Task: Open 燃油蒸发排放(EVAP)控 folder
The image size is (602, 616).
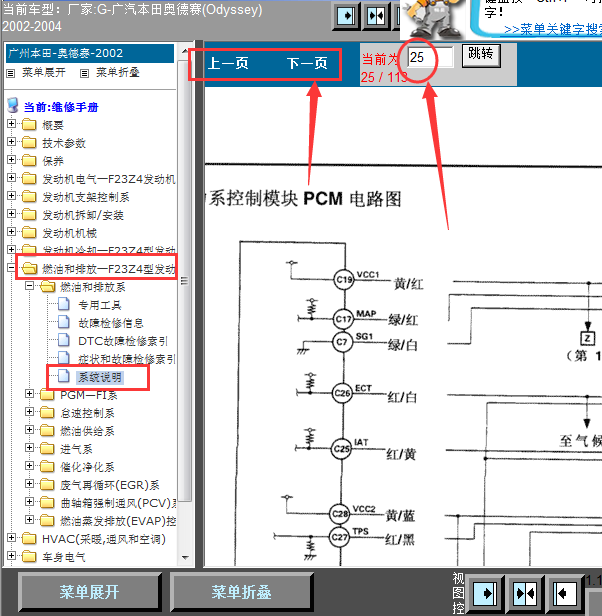Action: (117, 521)
